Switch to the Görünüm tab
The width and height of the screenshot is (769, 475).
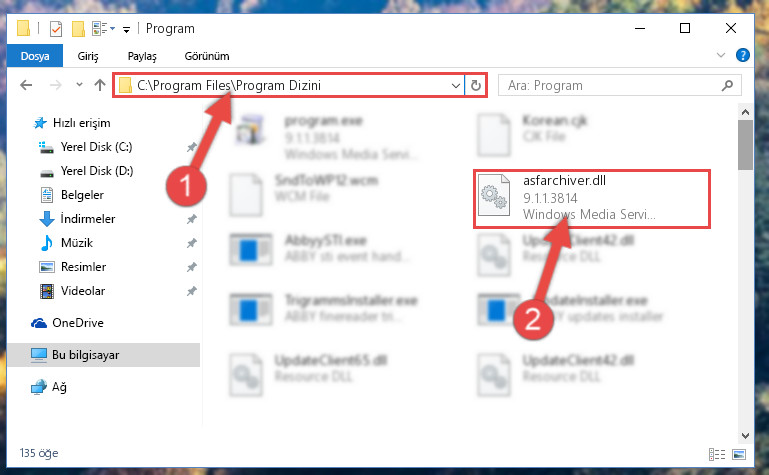tap(207, 56)
